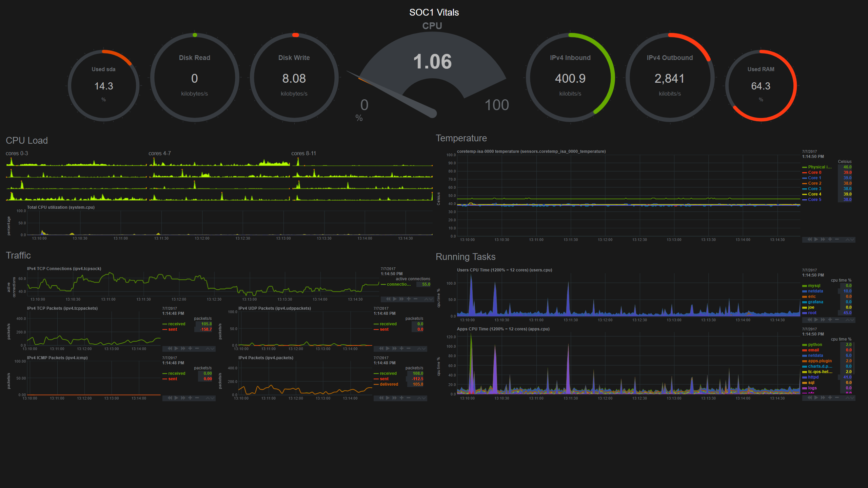Click the resize chevrons on the Temperature chart
868x488 pixels.
850,239
